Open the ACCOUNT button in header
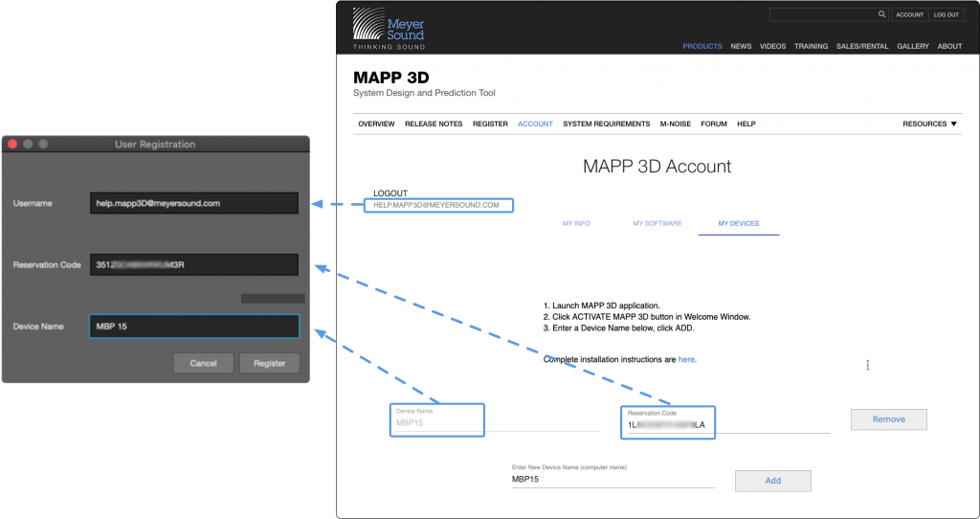Viewport: 980px width, 519px height. [909, 14]
